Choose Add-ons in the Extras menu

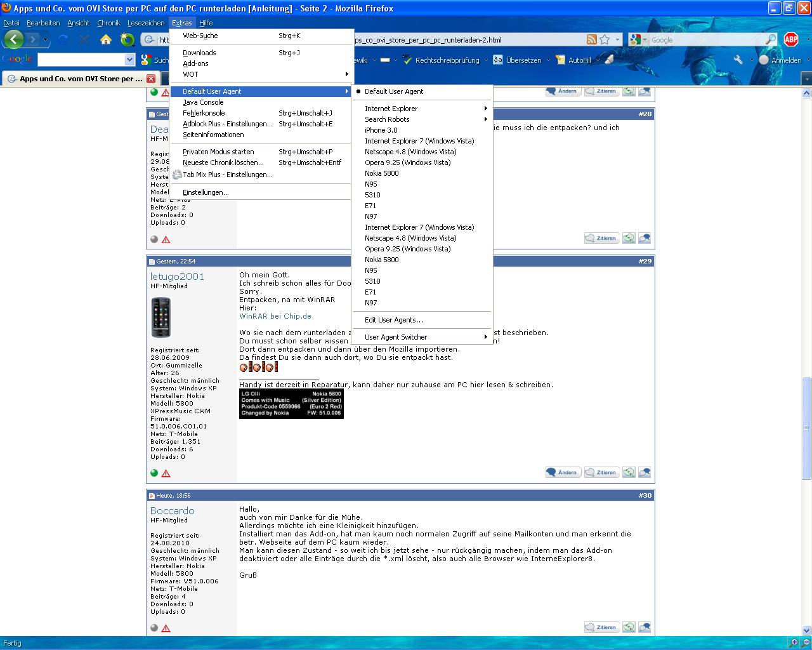point(261,63)
